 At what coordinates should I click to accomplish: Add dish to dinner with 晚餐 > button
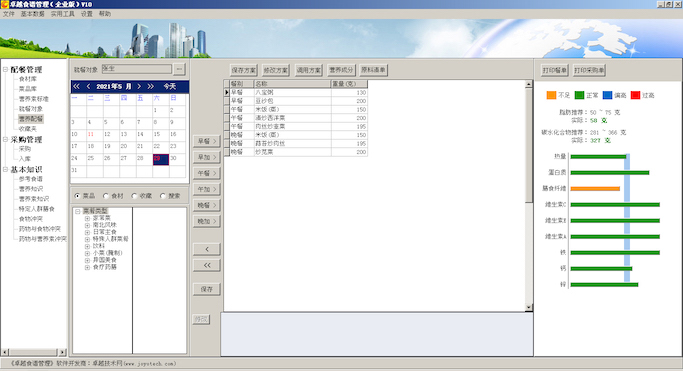[x=207, y=205]
